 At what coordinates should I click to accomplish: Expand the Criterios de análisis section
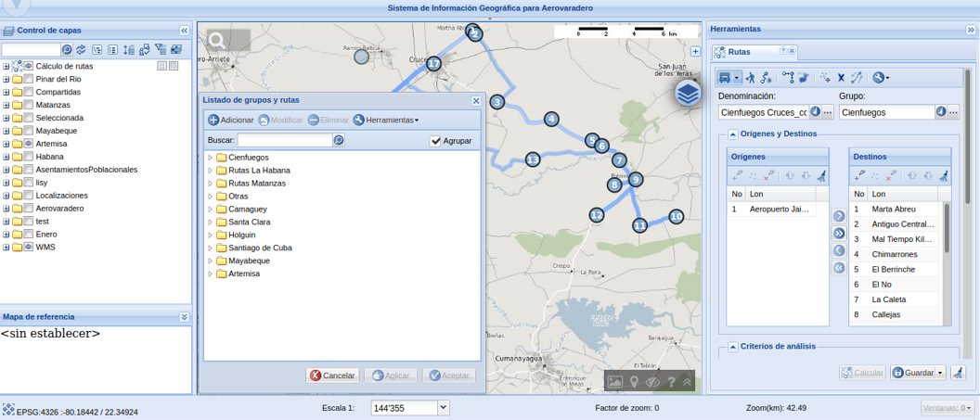coord(732,347)
